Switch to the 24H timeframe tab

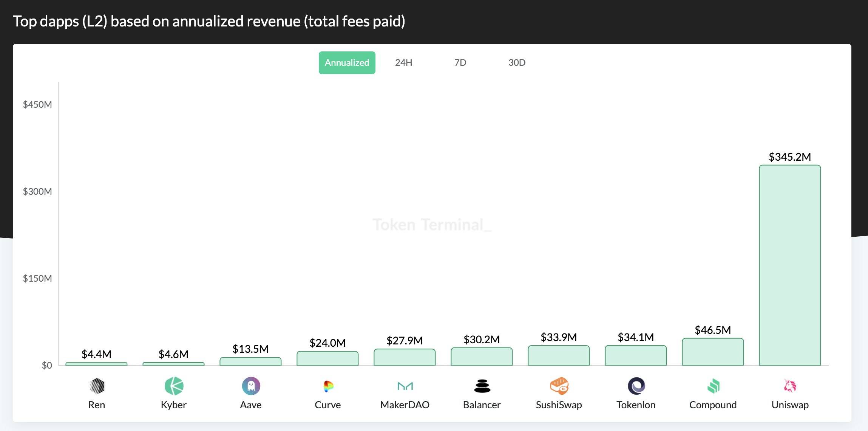[403, 63]
